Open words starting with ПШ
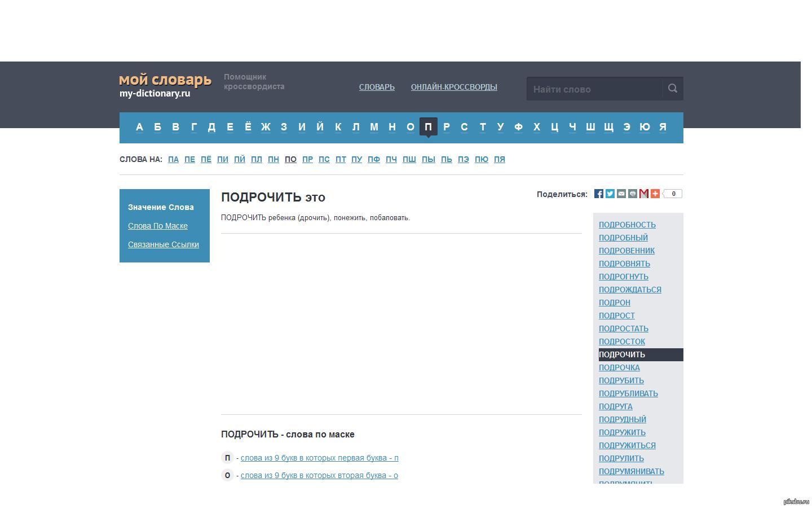812x508 pixels. click(x=409, y=159)
